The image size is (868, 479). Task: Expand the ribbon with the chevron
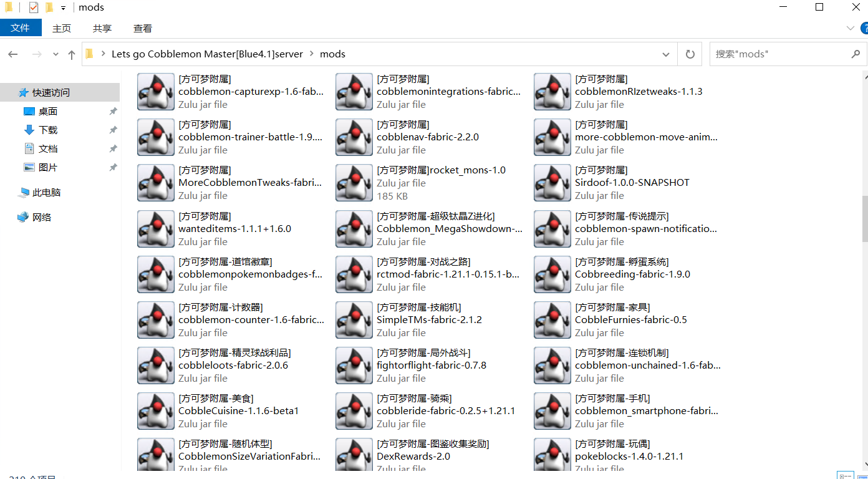(851, 28)
